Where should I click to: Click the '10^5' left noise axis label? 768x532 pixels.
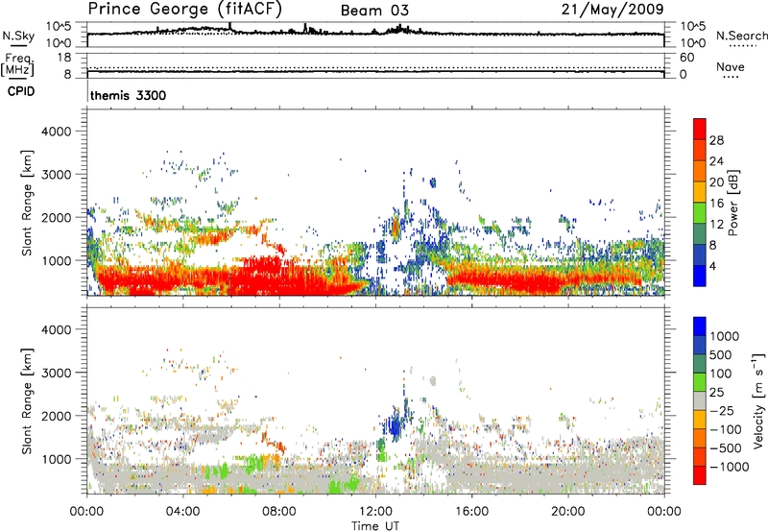(59, 27)
